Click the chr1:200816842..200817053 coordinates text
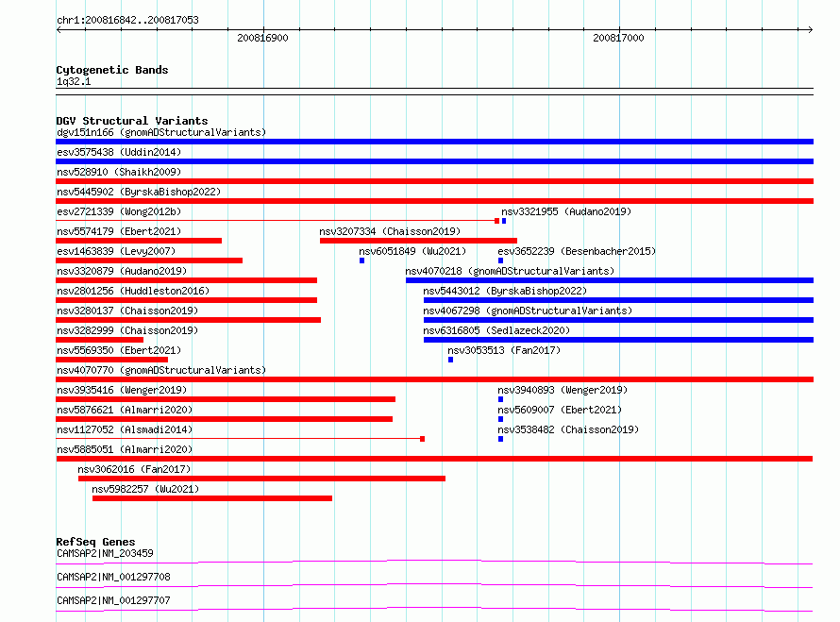The height and width of the screenshot is (622, 840). pyautogui.click(x=127, y=20)
